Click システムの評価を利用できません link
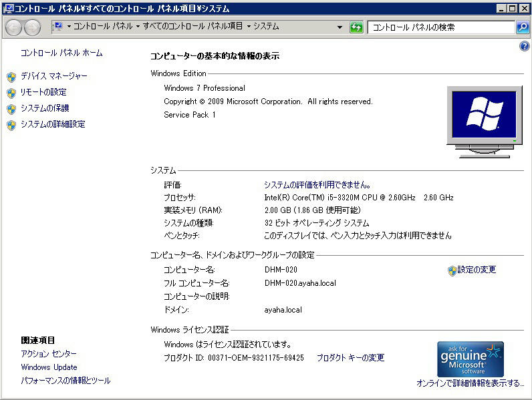The image size is (532, 400). point(317,185)
